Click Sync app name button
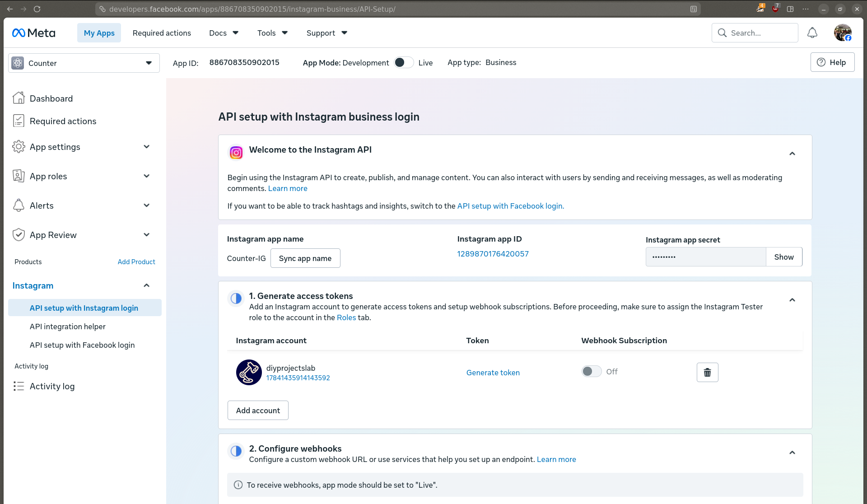This screenshot has width=867, height=504. pyautogui.click(x=305, y=258)
